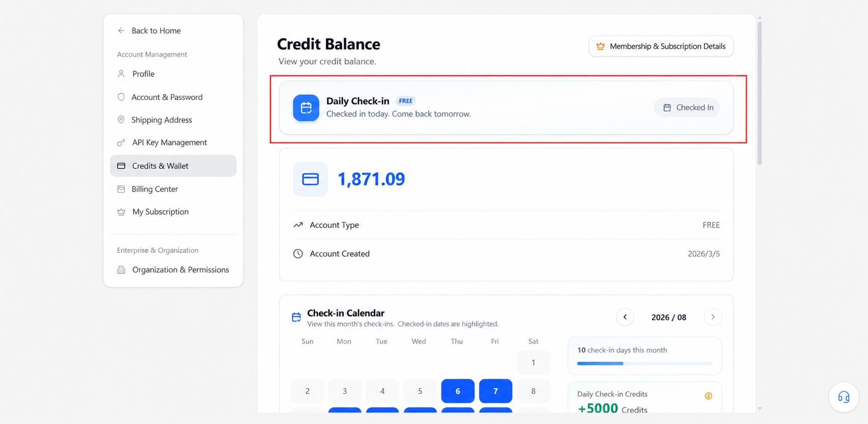Open the Profile menu item
The image size is (868, 424).
point(173,74)
